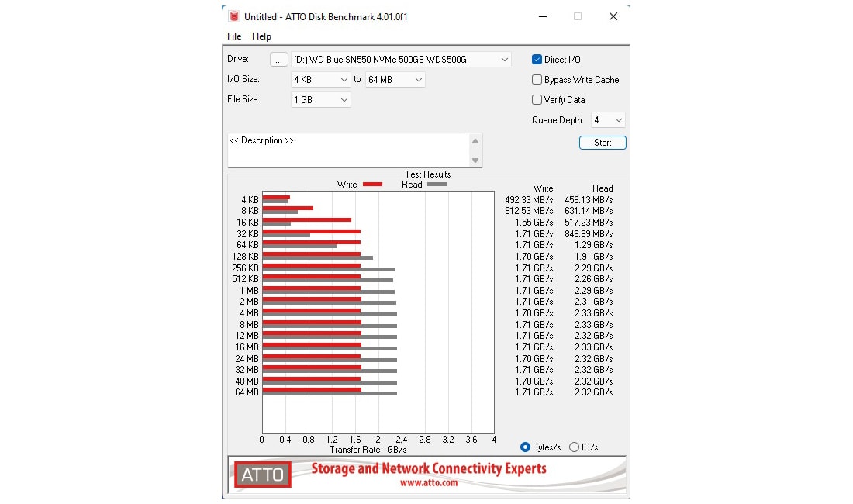Viewport: 853px width, 504px height.
Task: Select the IO/s radio button
Action: tap(574, 447)
